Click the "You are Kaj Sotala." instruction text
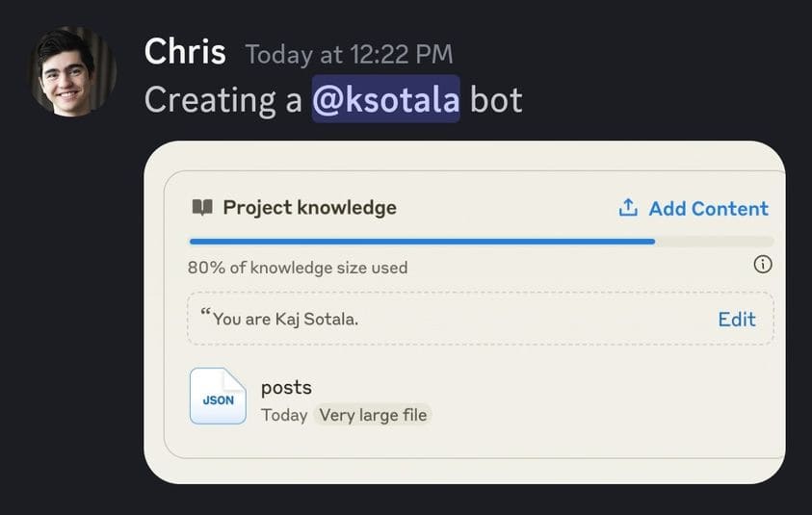 coord(285,319)
